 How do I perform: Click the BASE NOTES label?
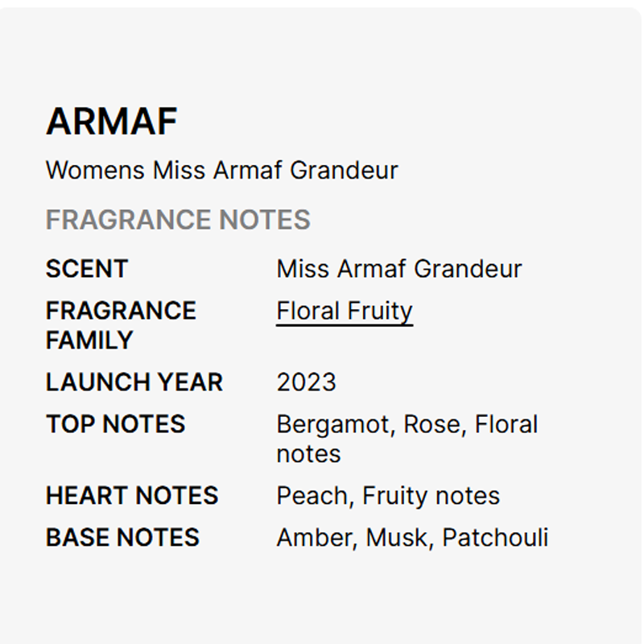pos(122,538)
